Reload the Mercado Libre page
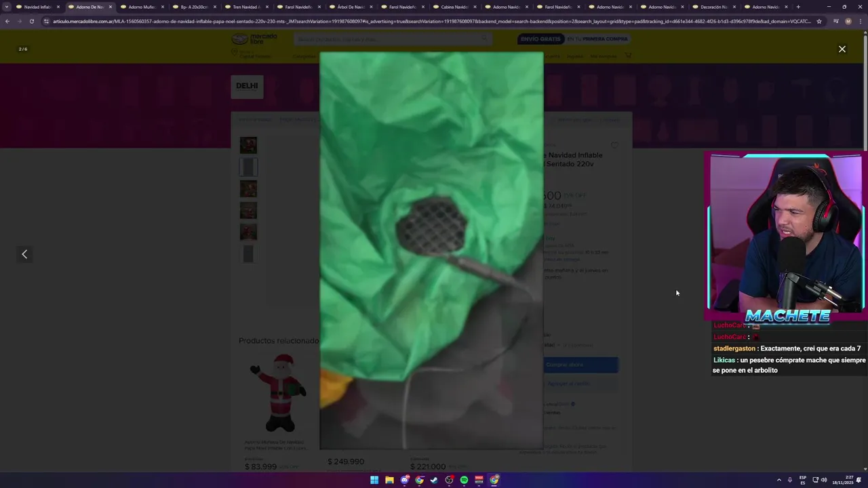Screen dimensions: 868x488 (31, 21)
